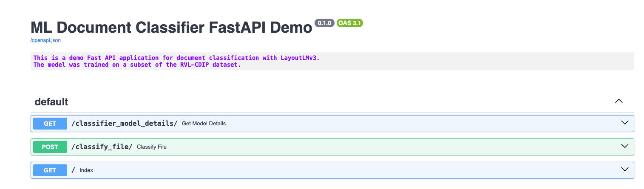Screen dimensions: 644x189
Task: Click description line mentioning RVL-CDIP dataset
Action: (x=137, y=65)
